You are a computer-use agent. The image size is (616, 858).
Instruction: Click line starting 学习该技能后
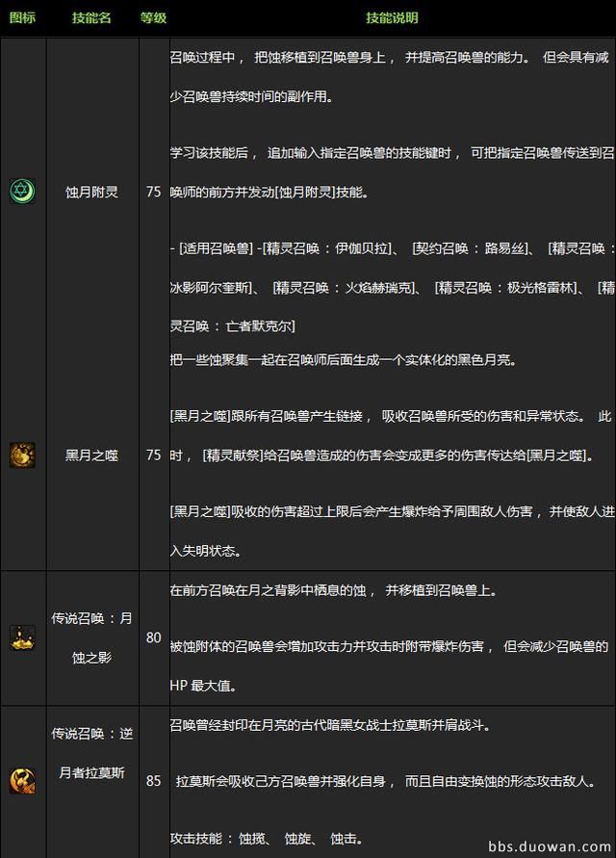click(x=393, y=153)
